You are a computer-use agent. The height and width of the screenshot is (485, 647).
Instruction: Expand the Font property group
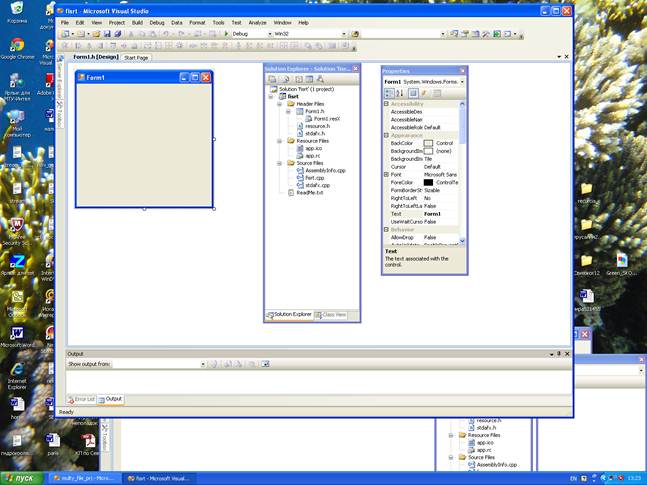point(386,174)
